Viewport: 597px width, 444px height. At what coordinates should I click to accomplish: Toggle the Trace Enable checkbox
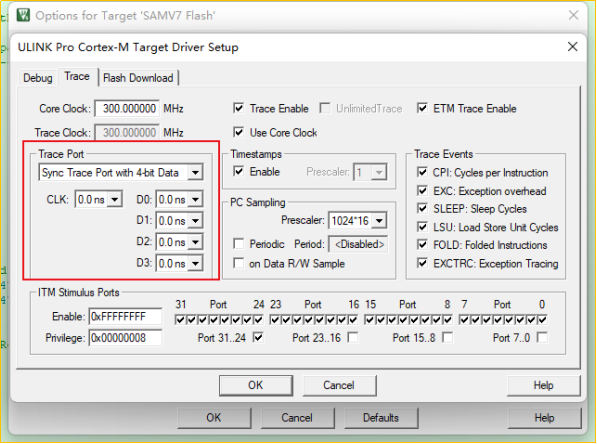coord(239,108)
